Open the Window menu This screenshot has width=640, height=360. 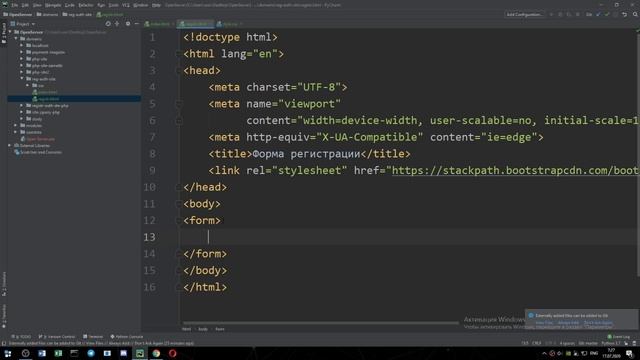(141, 5)
